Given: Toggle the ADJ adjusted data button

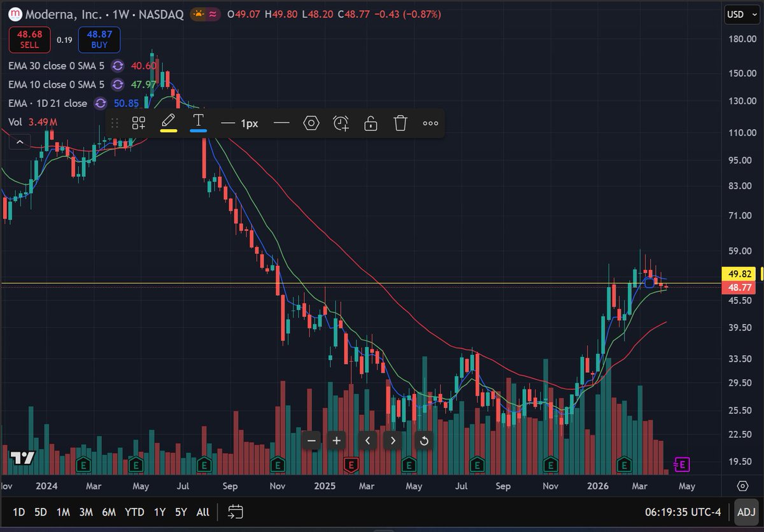Looking at the screenshot, I should pyautogui.click(x=746, y=512).
